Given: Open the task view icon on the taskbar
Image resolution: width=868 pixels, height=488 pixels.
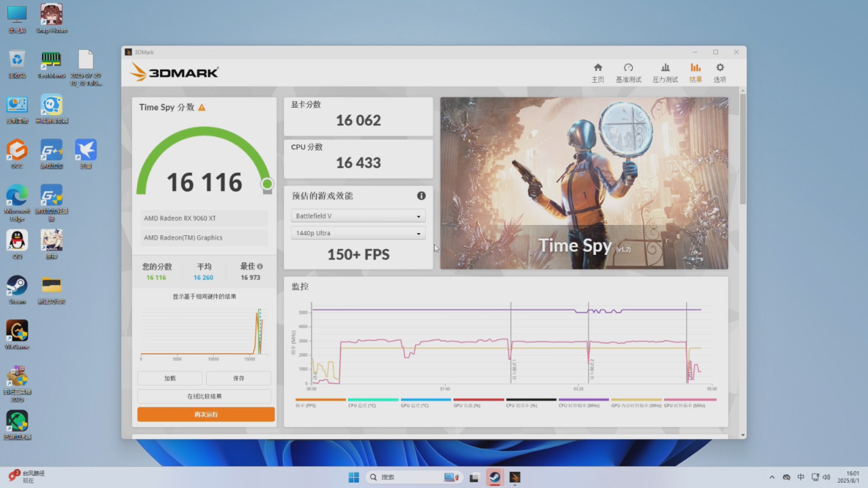Looking at the screenshot, I should click(x=474, y=477).
